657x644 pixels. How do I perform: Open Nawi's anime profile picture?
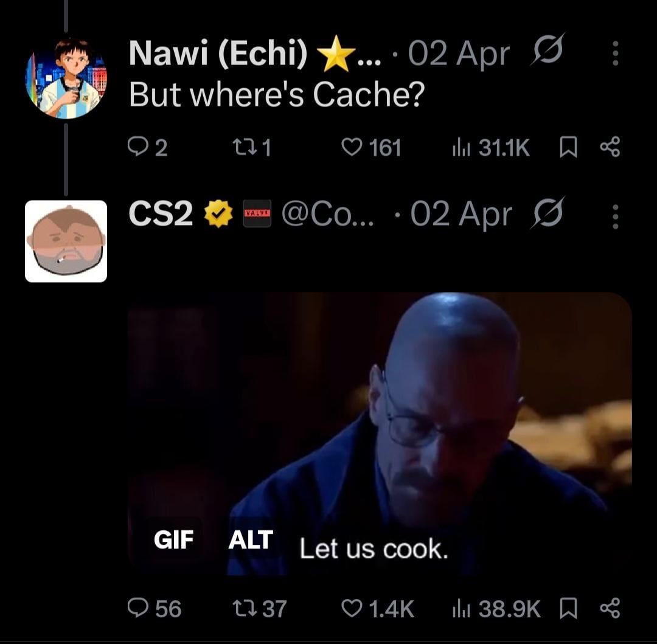(66, 78)
